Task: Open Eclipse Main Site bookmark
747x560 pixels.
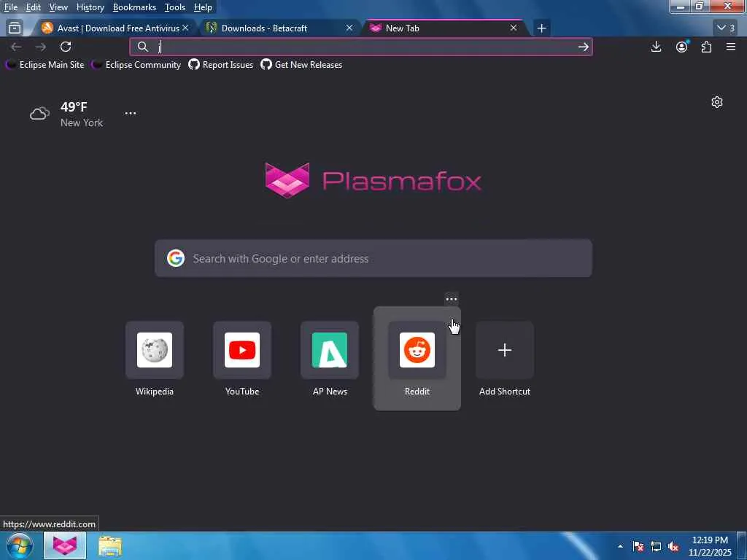Action: point(44,65)
